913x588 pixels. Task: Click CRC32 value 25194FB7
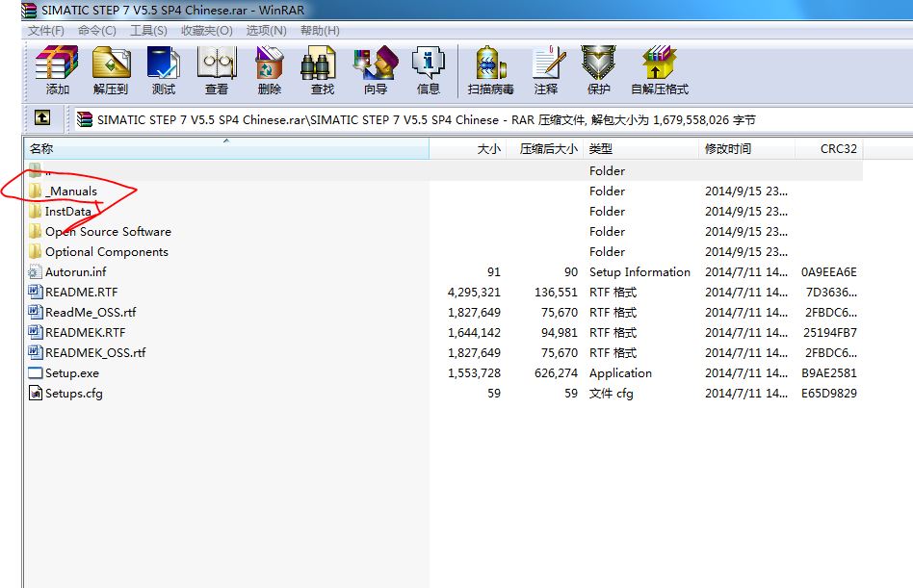830,333
